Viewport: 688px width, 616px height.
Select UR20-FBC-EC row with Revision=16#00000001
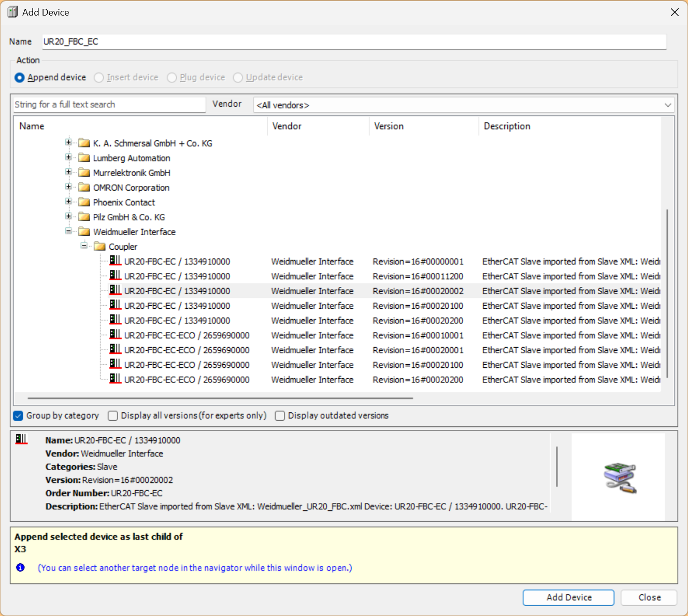coord(337,262)
